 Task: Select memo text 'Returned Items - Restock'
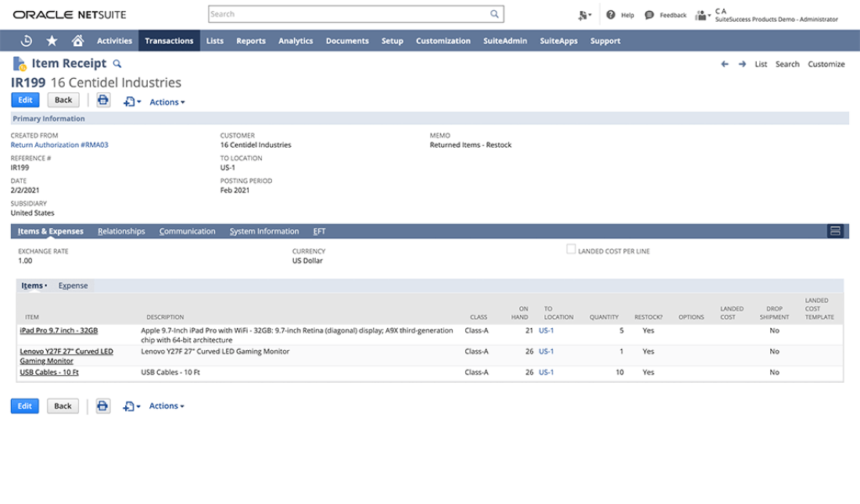tap(471, 145)
